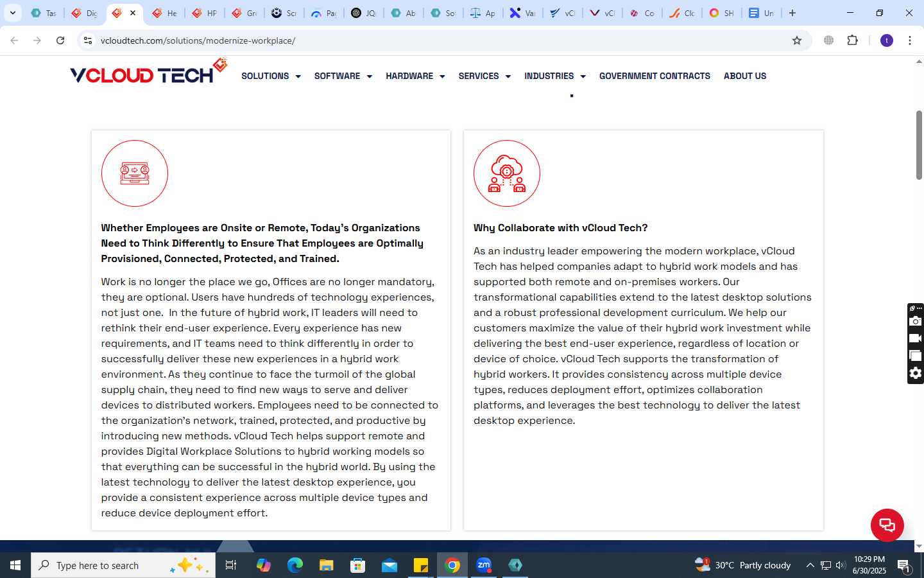Expand the SOLUTIONS dropdown menu
Image resolution: width=924 pixels, height=578 pixels.
(x=271, y=76)
